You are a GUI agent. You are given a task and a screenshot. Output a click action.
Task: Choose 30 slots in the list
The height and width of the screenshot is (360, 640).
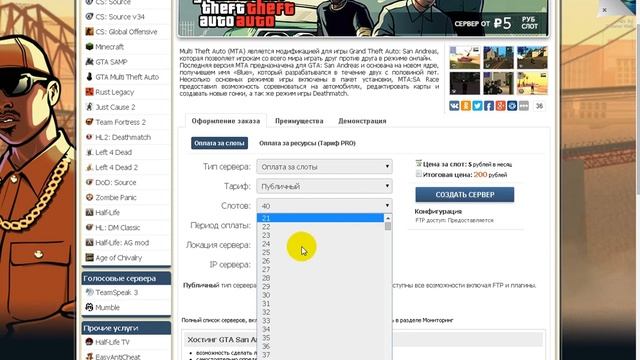click(320, 295)
